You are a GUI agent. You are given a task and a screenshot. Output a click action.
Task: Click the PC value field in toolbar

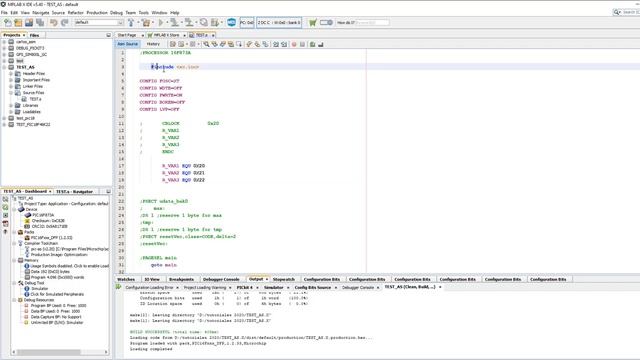(x=247, y=22)
